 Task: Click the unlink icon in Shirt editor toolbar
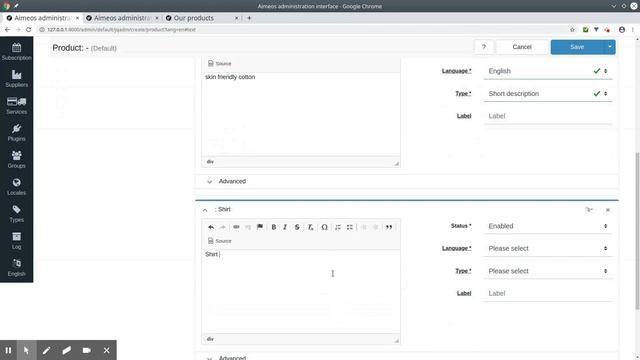248,227
